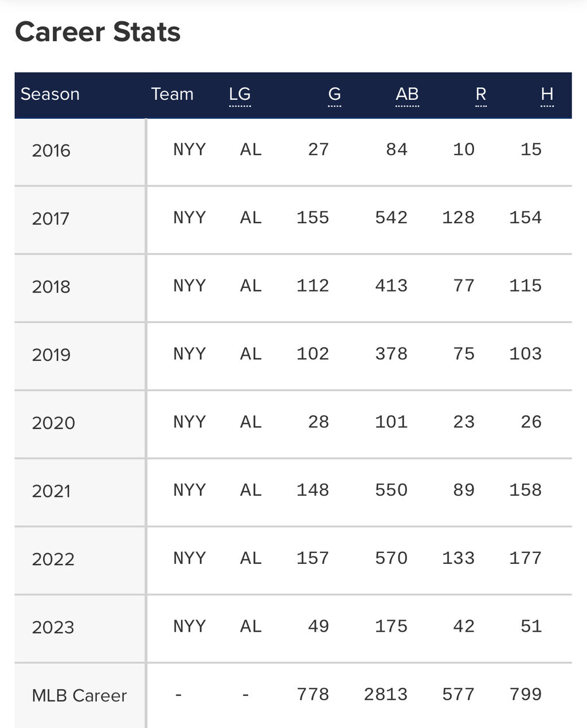The width and height of the screenshot is (587, 728).
Task: Click the R runs column header
Action: [481, 94]
